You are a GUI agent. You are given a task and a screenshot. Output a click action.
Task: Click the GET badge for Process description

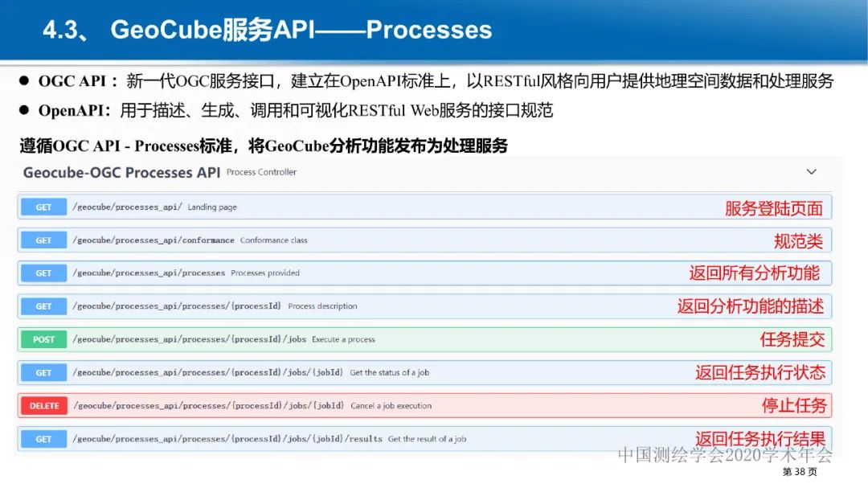click(43, 306)
